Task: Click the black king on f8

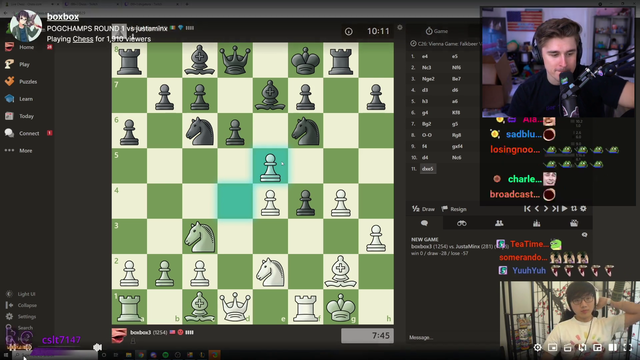Action: click(x=305, y=60)
